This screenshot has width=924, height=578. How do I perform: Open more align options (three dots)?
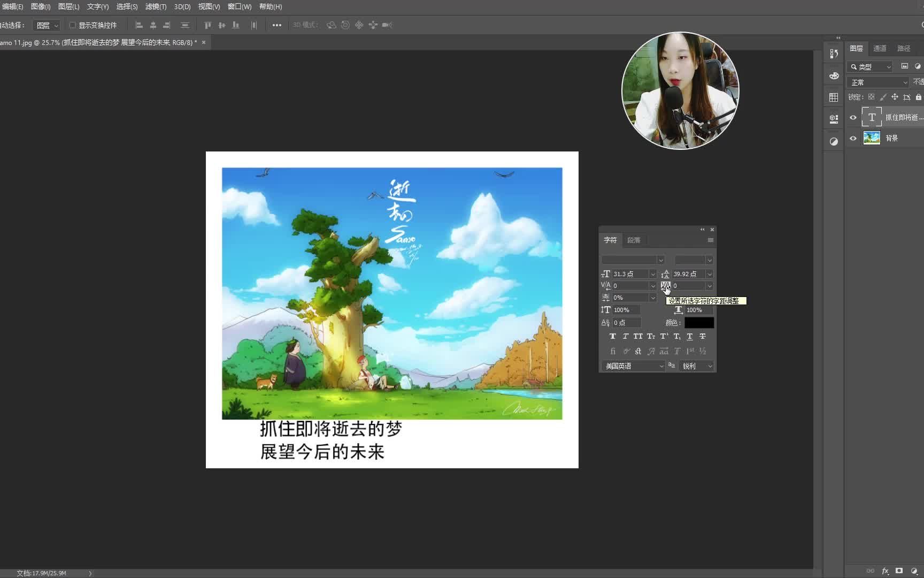(276, 25)
